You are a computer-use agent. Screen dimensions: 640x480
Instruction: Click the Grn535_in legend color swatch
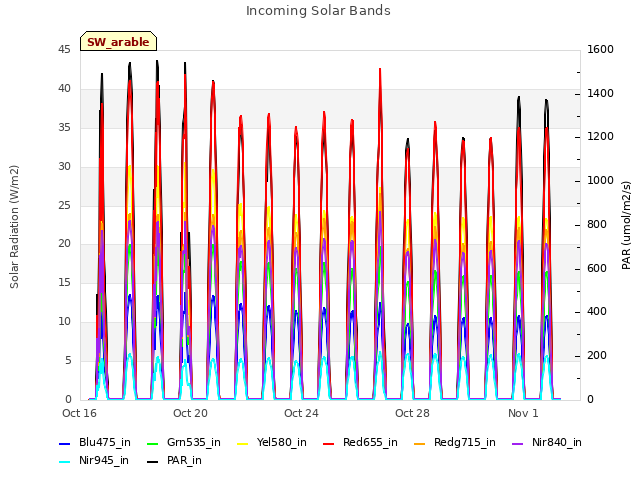point(152,444)
